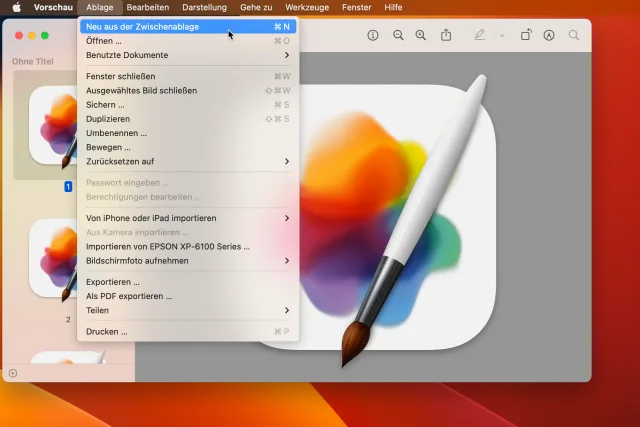This screenshot has width=640, height=427.
Task: Click the rotate icon in the toolbar
Action: tap(526, 35)
